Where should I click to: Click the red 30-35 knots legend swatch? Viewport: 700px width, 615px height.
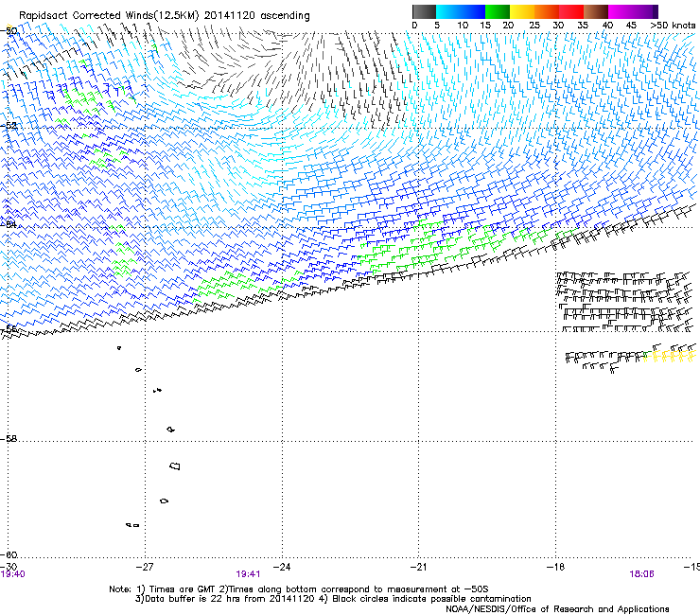click(x=571, y=11)
